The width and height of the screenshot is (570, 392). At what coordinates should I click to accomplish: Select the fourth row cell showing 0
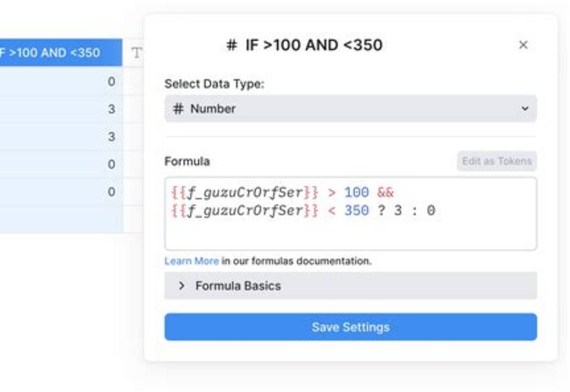(61, 164)
